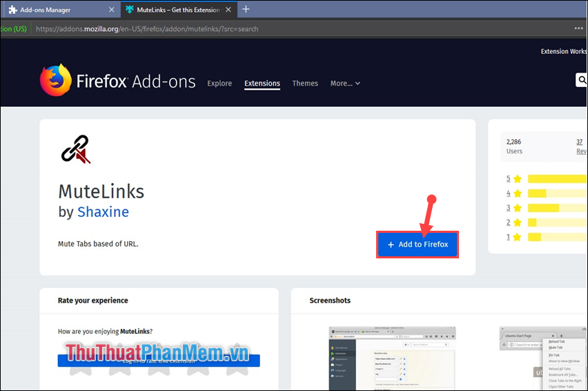Open page actions three-dots menu
This screenshot has height=391, width=588.
tap(578, 28)
